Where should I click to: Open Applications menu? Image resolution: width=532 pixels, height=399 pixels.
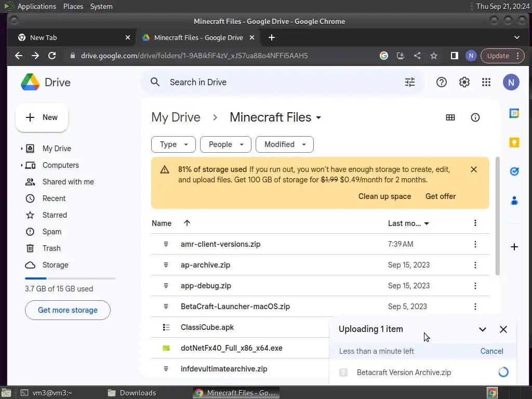(x=37, y=6)
